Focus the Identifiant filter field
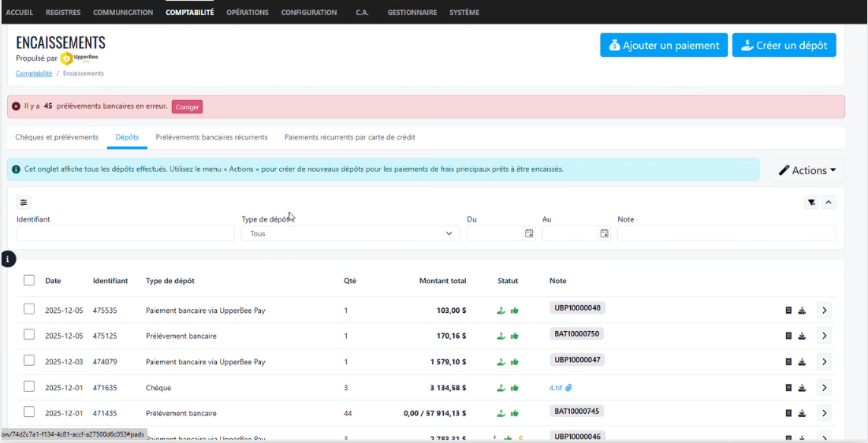 [x=125, y=233]
